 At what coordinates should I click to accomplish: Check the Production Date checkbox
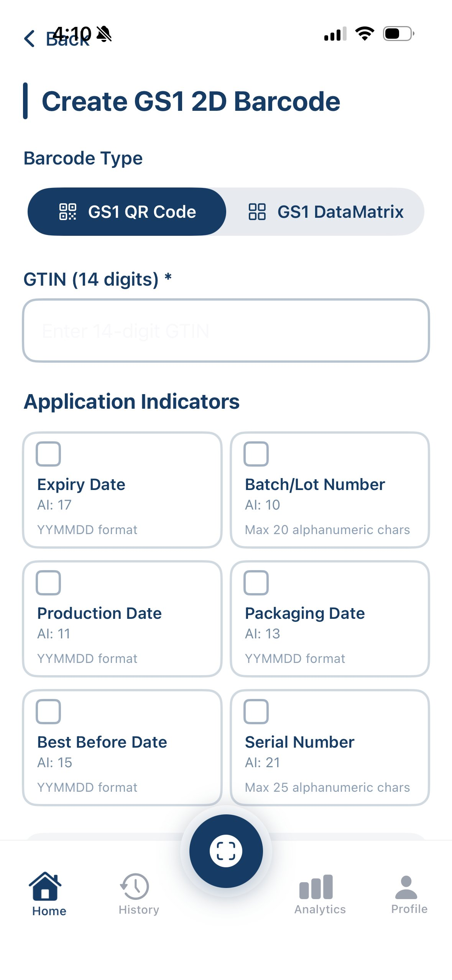[x=48, y=583]
